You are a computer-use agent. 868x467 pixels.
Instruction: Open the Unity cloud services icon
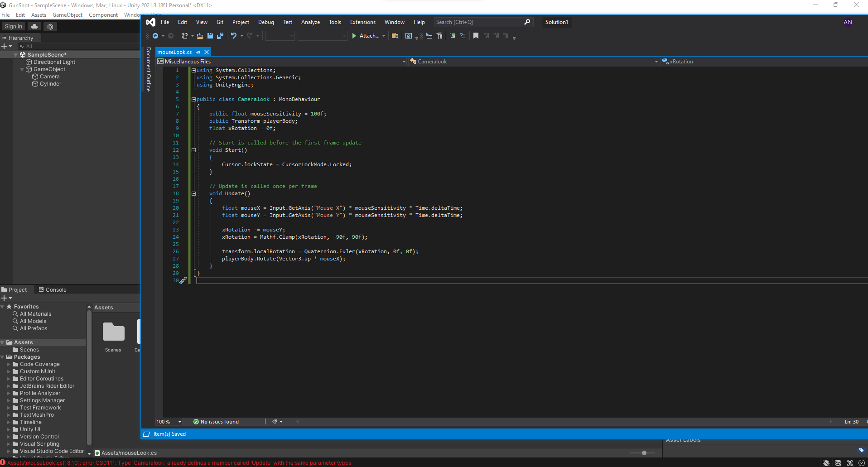pos(34,27)
